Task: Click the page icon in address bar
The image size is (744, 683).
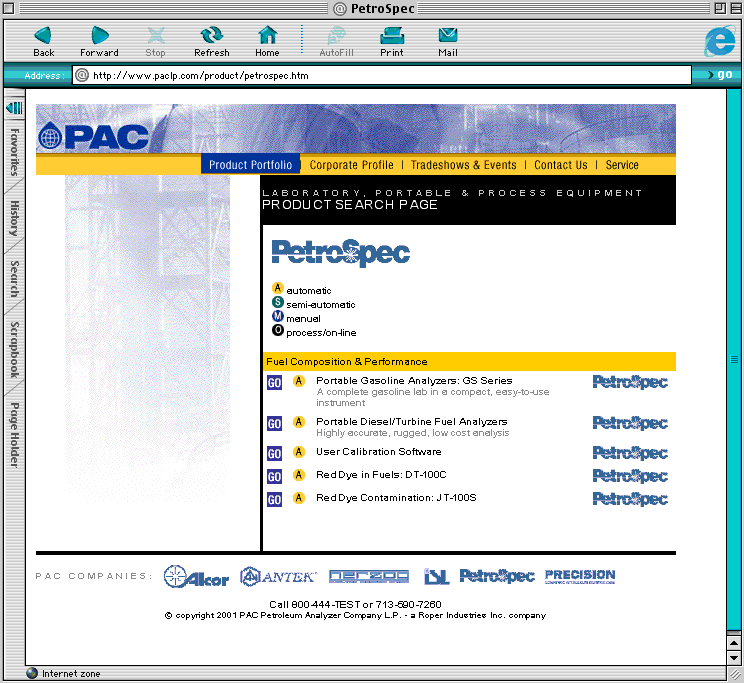Action: (x=82, y=75)
